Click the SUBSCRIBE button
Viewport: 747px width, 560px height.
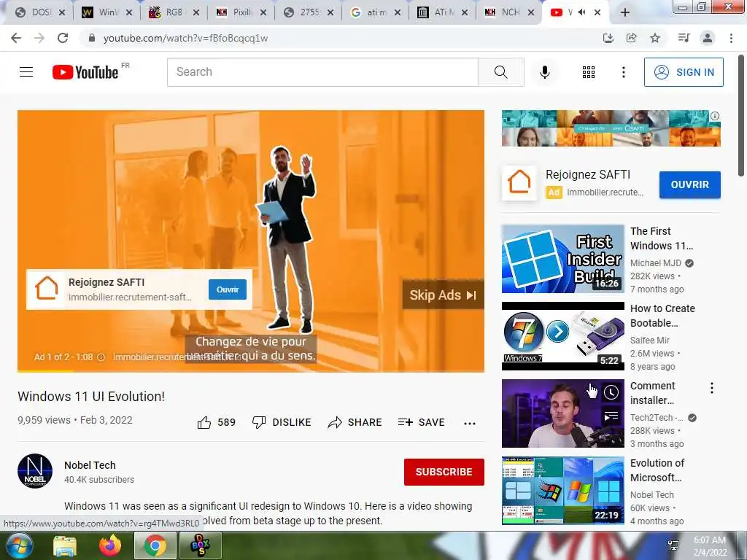click(x=444, y=472)
